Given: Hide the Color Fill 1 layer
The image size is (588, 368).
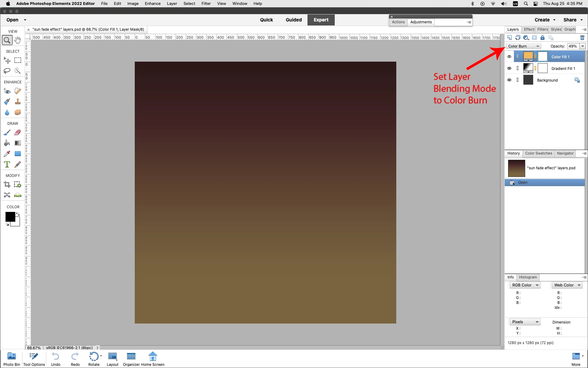Looking at the screenshot, I should coord(509,57).
